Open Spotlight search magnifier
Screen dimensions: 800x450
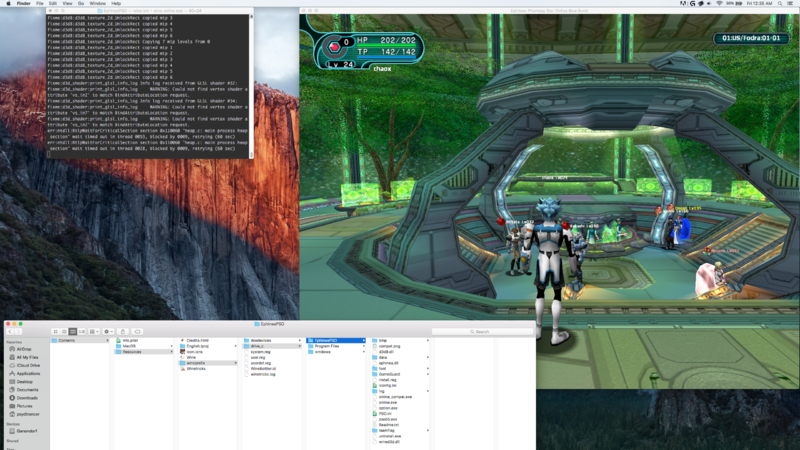[780, 3]
